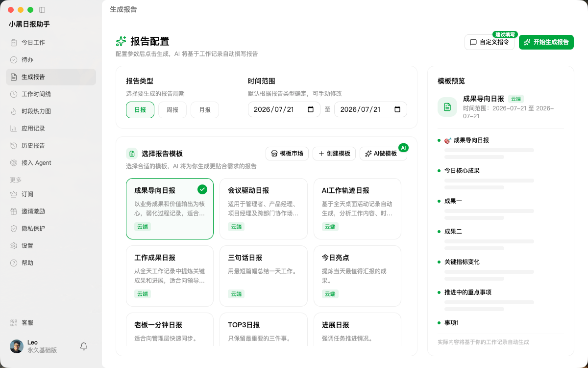Click 建议填写 badge on 自定义指令

pyautogui.click(x=505, y=34)
